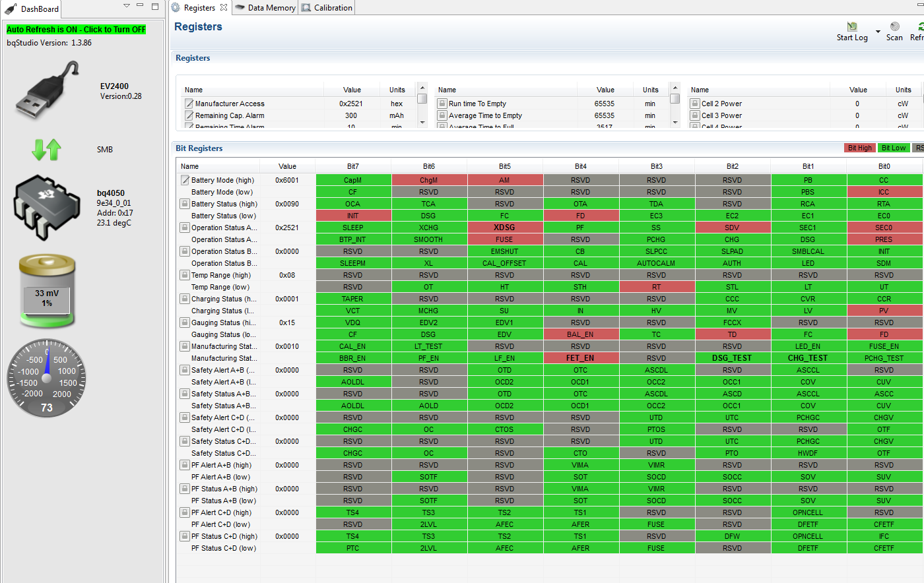Click the Scan radar icon
Screen dimensions: 924x583
894,26
